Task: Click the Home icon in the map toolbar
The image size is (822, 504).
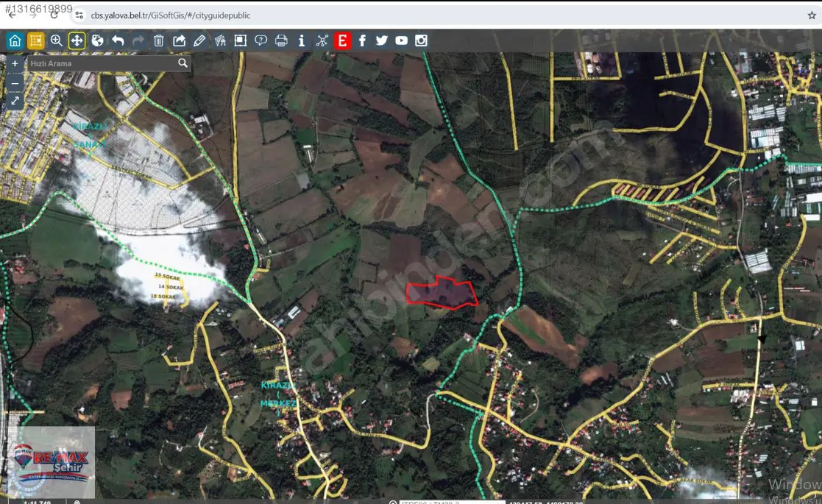Action: 15,40
